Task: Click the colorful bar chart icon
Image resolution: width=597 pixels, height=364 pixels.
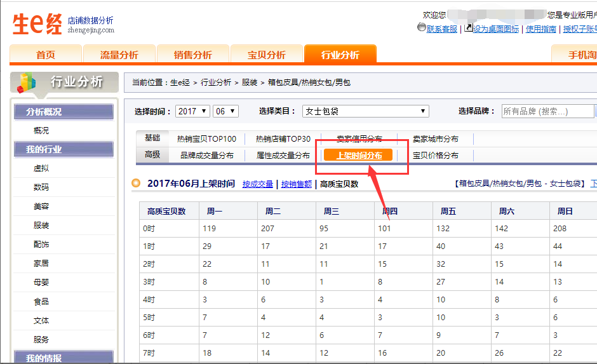Action: [26, 81]
